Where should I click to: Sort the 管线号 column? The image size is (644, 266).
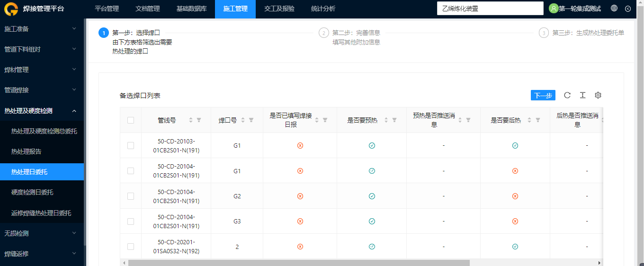pyautogui.click(x=191, y=120)
